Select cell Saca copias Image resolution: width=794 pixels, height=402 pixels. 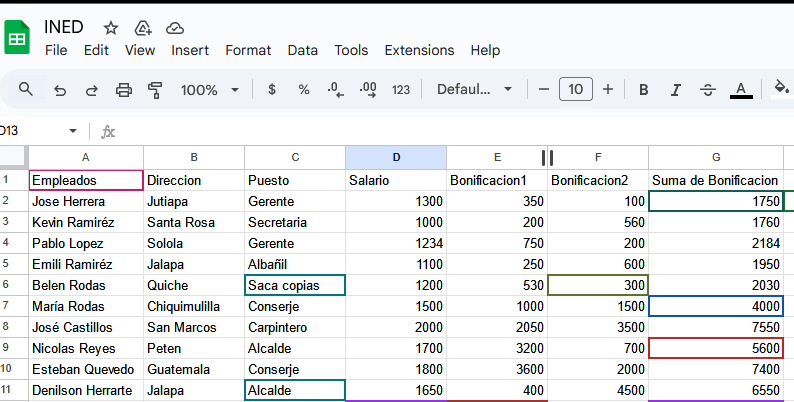pyautogui.click(x=295, y=285)
